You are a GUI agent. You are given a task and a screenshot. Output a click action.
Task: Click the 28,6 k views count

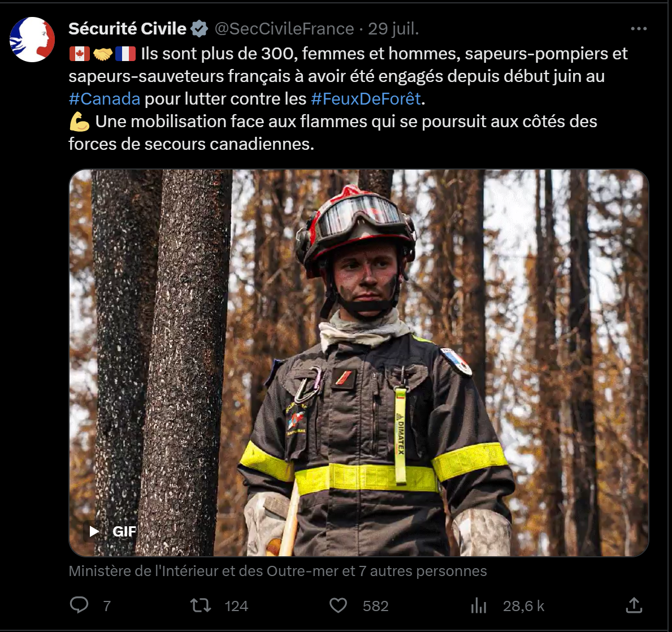(x=523, y=606)
